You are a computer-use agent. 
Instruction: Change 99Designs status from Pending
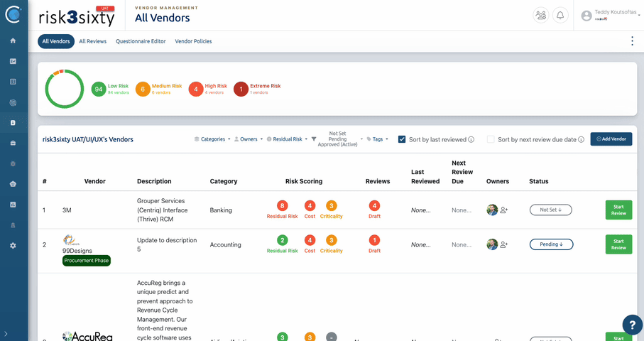[x=551, y=244]
